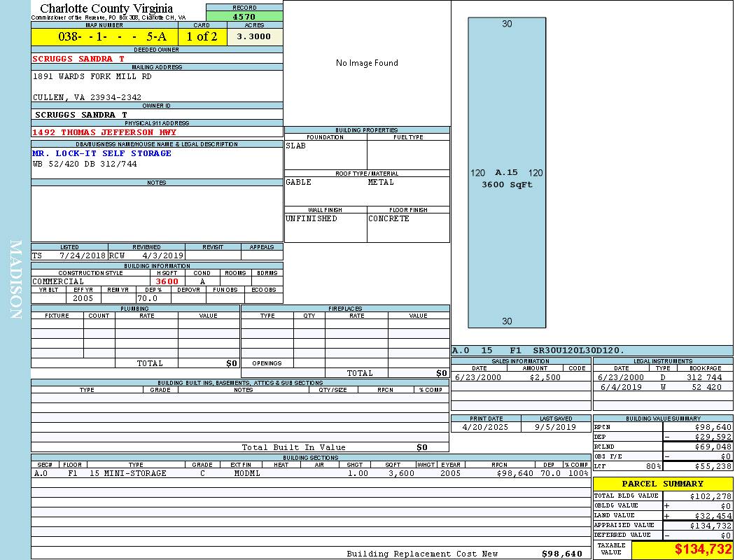This screenshot has height=560, width=735.
Task: Click the last saved date 9/5/2019
Action: [x=555, y=427]
